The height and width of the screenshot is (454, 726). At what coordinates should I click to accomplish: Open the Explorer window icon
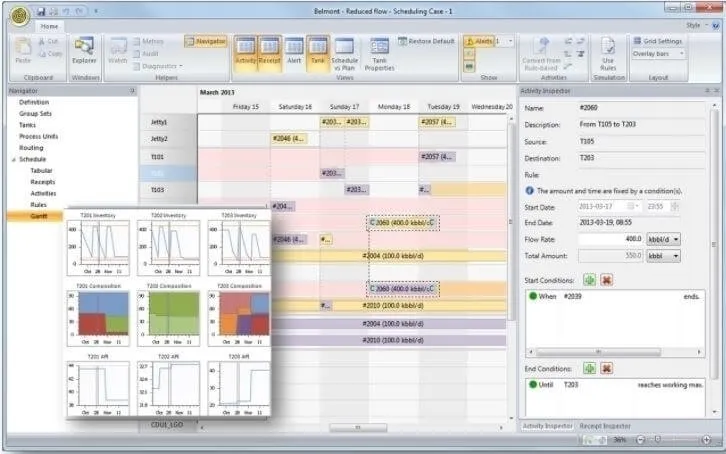point(84,50)
